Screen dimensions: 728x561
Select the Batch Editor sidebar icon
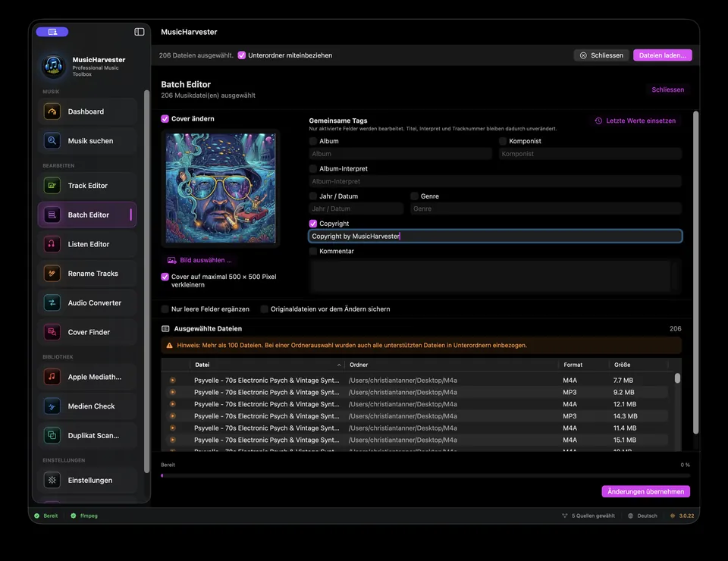pyautogui.click(x=52, y=215)
